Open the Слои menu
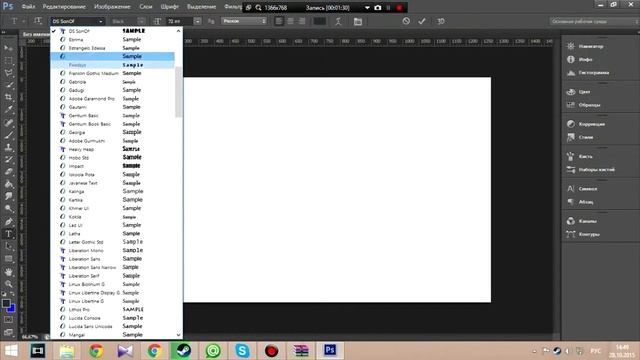The height and width of the screenshot is (360, 640). [x=146, y=7]
